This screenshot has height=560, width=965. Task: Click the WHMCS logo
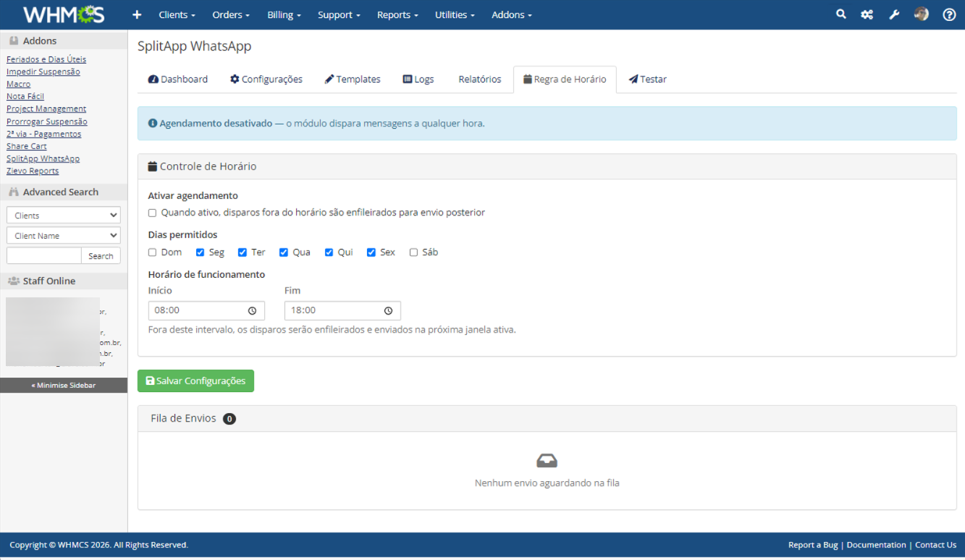(64, 14)
